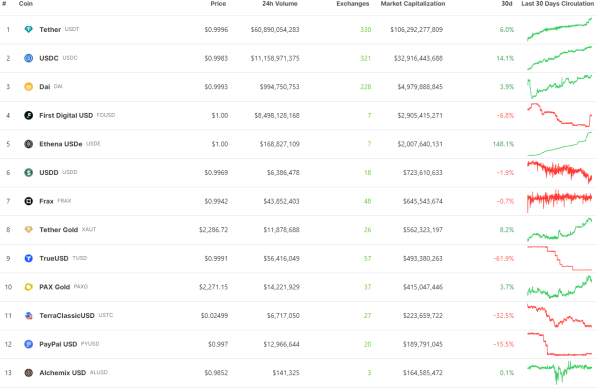Click the Alchemix USD logo icon
Screen dimensions: 600x388
point(28,373)
